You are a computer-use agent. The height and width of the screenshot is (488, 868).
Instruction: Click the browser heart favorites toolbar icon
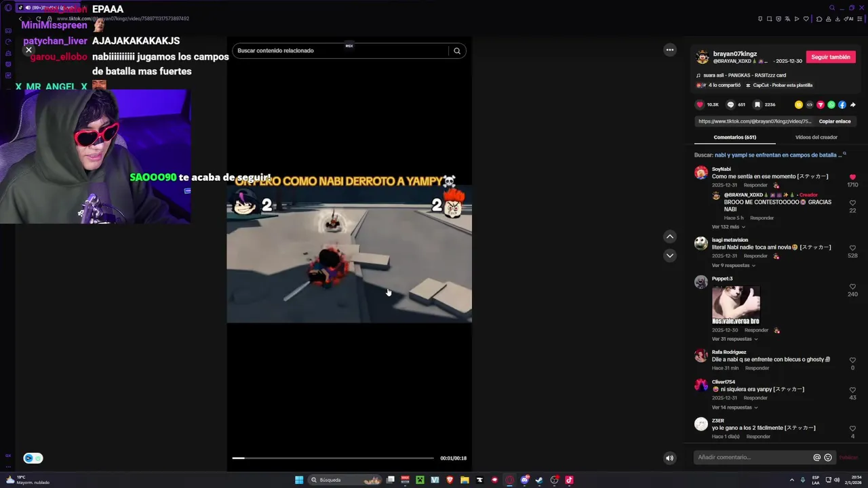pos(806,19)
